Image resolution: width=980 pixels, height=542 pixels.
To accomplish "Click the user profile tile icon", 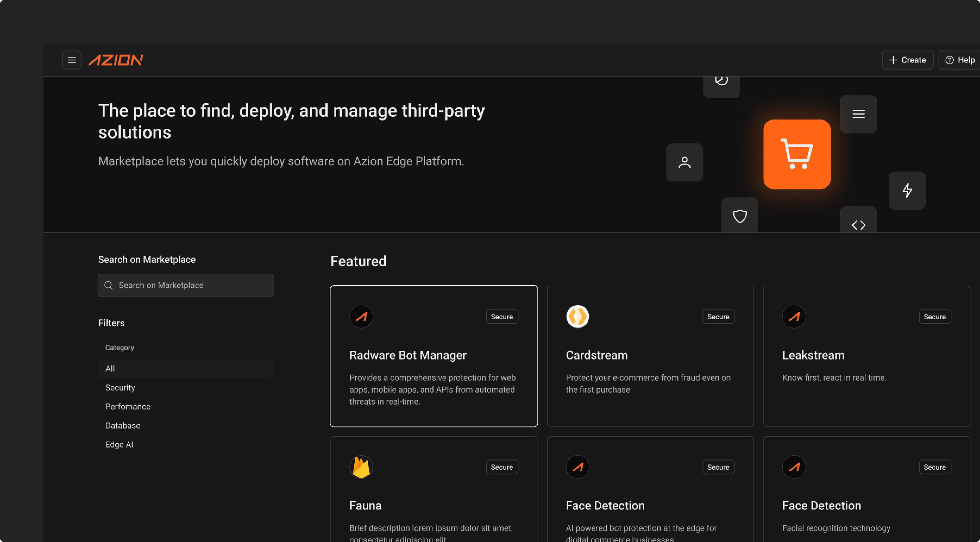I will [x=684, y=162].
